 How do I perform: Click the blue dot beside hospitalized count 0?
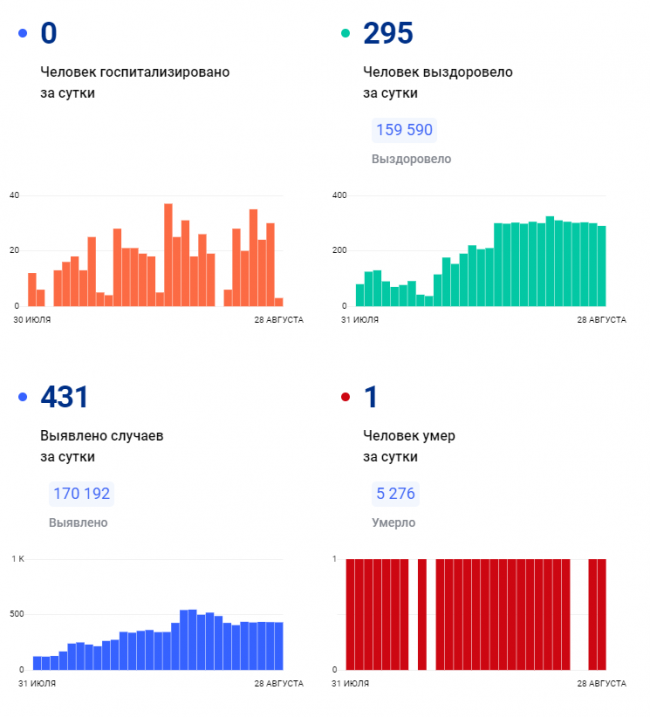tap(22, 34)
